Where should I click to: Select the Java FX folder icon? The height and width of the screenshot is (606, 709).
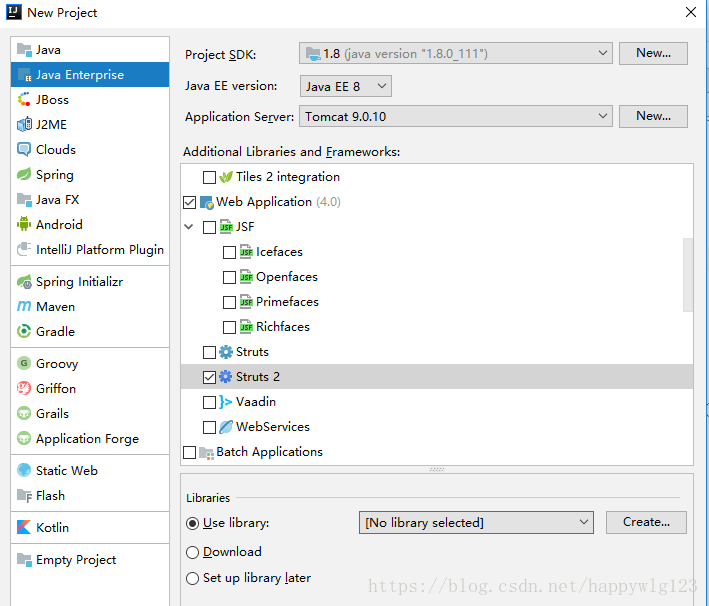24,199
